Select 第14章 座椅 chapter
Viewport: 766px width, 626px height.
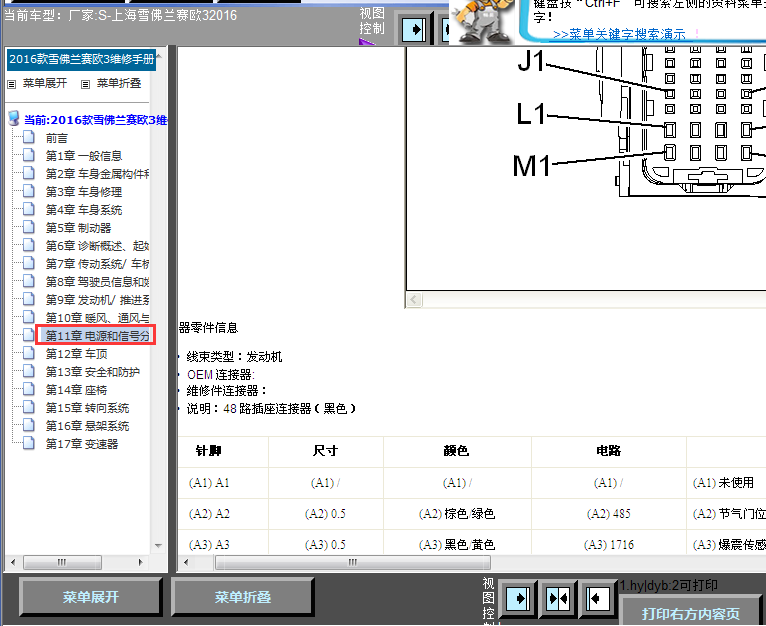tap(76, 390)
